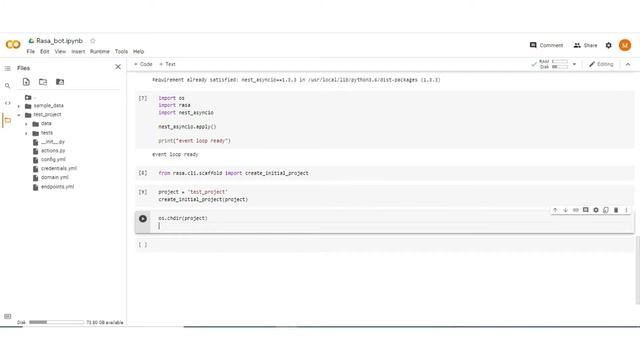Click the 'create_initial_project(project)' code line

[203, 200]
